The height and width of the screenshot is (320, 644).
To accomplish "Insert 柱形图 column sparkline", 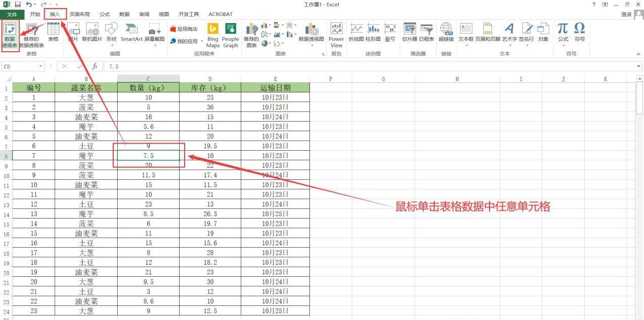I will [373, 33].
